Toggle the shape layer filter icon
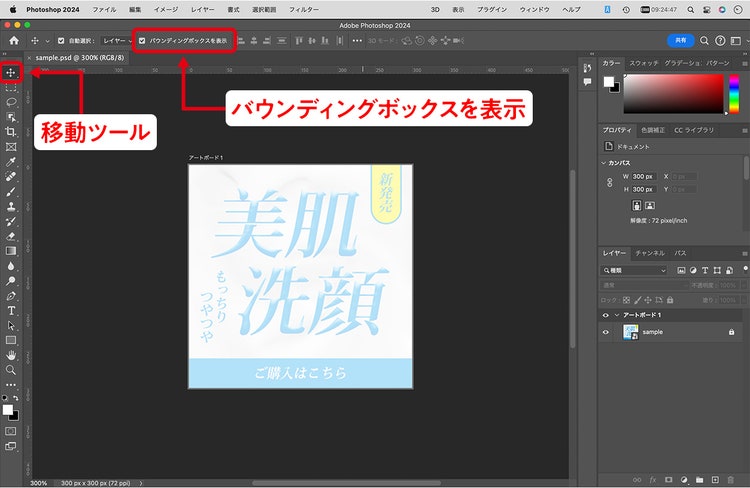Screen dimensions: 750x488 (x=717, y=270)
